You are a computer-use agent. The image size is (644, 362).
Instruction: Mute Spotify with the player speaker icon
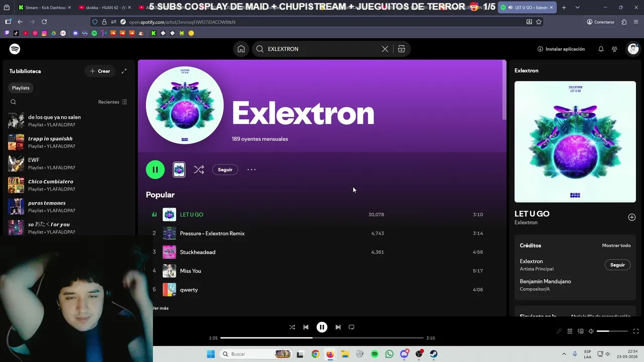click(x=591, y=331)
